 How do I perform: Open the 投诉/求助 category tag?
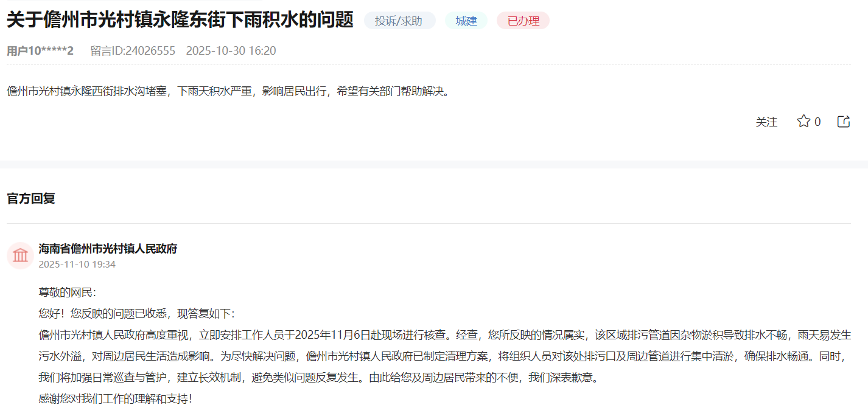[399, 20]
